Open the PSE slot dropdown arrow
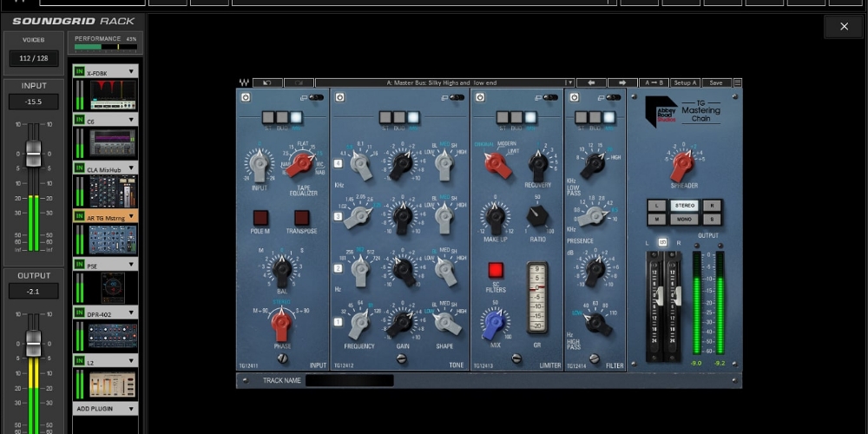The image size is (868, 434). [131, 265]
